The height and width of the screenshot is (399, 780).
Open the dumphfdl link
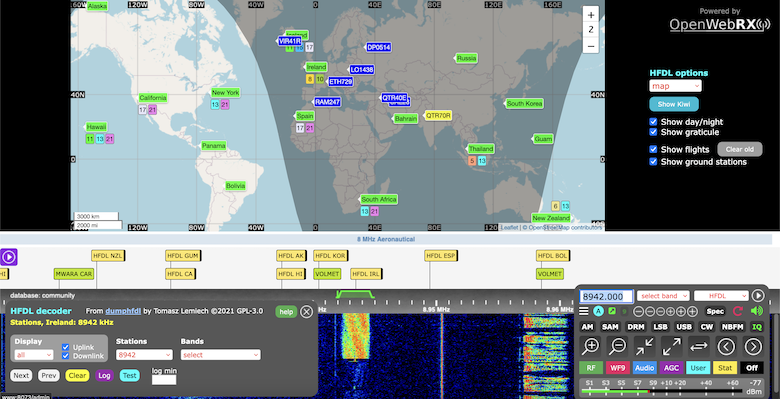tap(123, 311)
